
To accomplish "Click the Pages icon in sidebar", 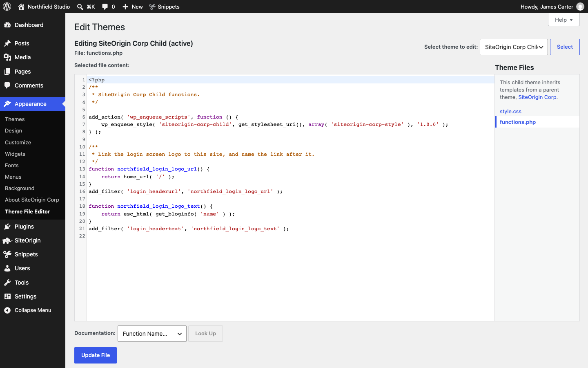I will pos(7,72).
